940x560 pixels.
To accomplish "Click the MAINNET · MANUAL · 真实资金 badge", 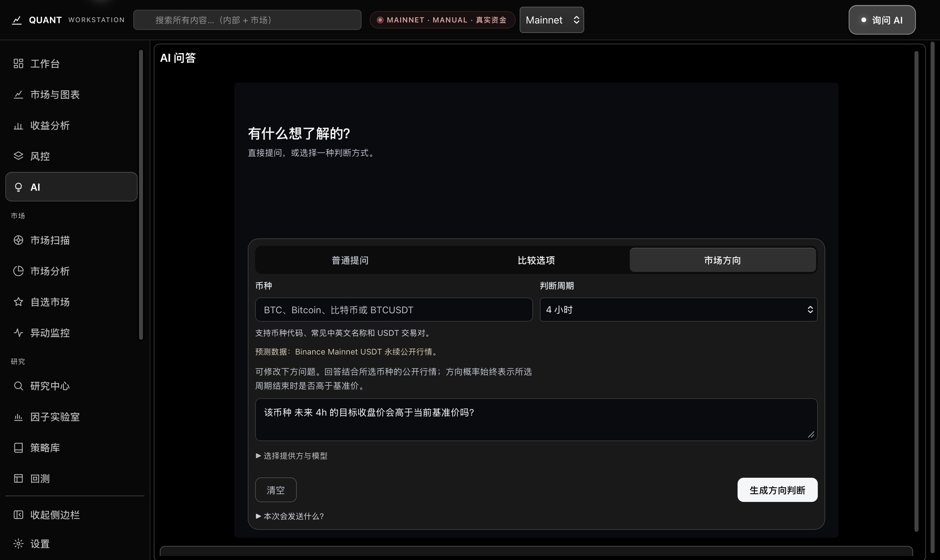I will (442, 20).
